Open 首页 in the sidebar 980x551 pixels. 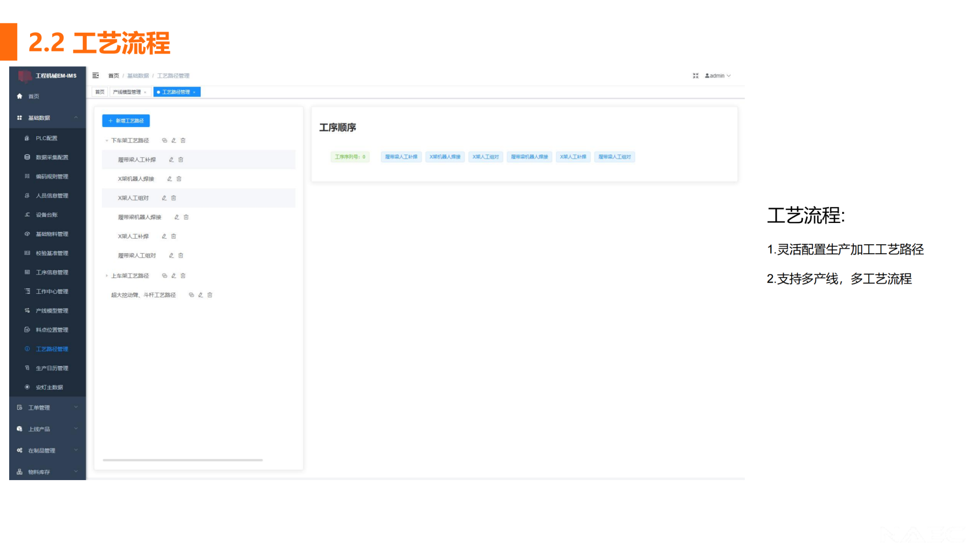click(x=47, y=96)
